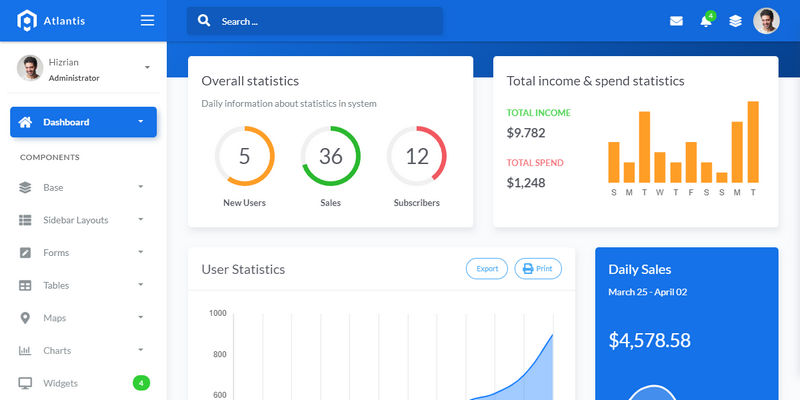Click the Charts bar icon

tap(26, 351)
